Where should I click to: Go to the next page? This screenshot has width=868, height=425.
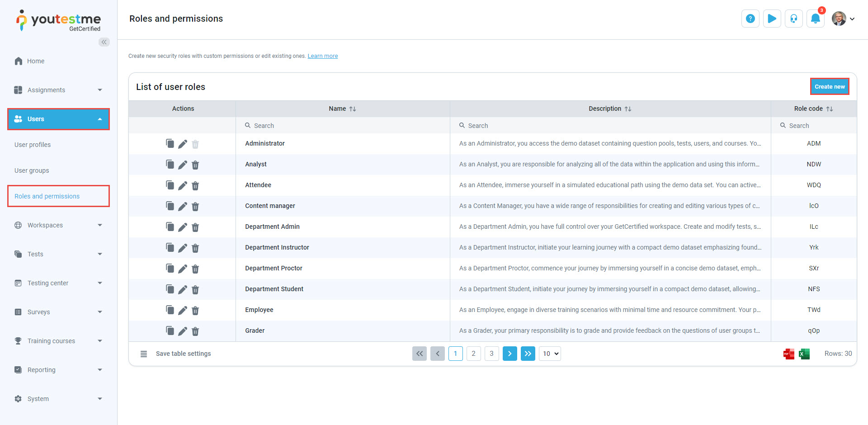click(x=509, y=354)
